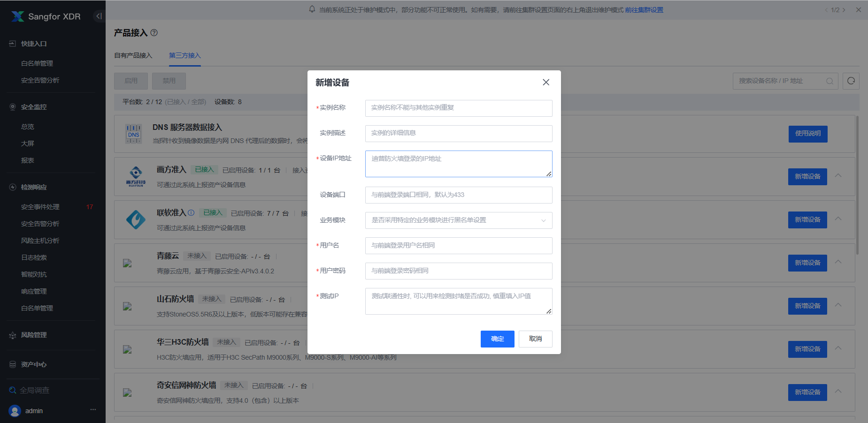Open 安全事件处理 menu item
The height and width of the screenshot is (423, 868).
(x=40, y=207)
